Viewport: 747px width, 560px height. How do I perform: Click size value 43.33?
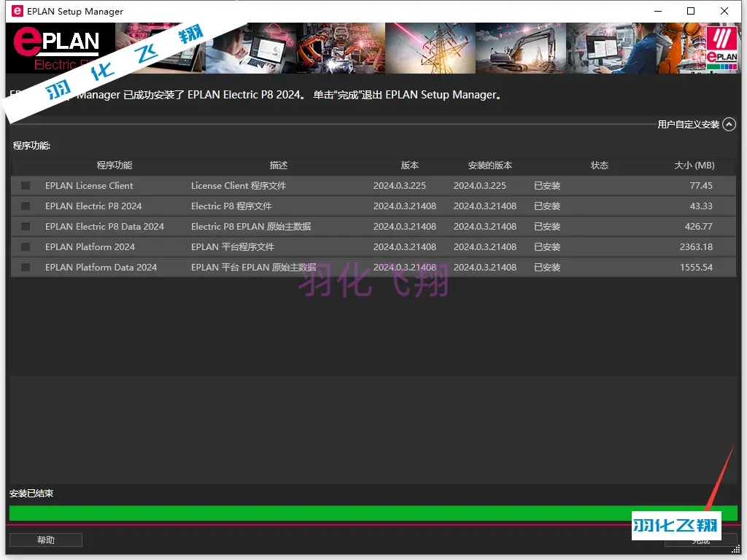[701, 206]
